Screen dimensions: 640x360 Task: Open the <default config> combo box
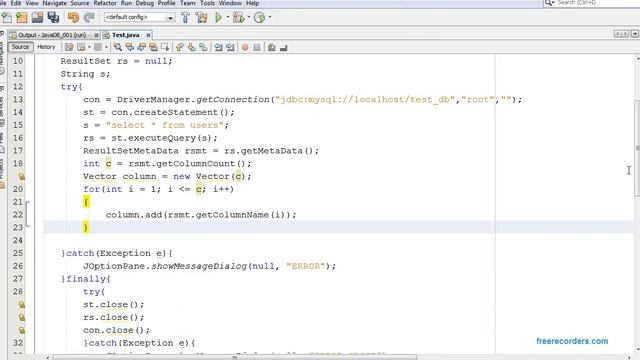click(140, 17)
